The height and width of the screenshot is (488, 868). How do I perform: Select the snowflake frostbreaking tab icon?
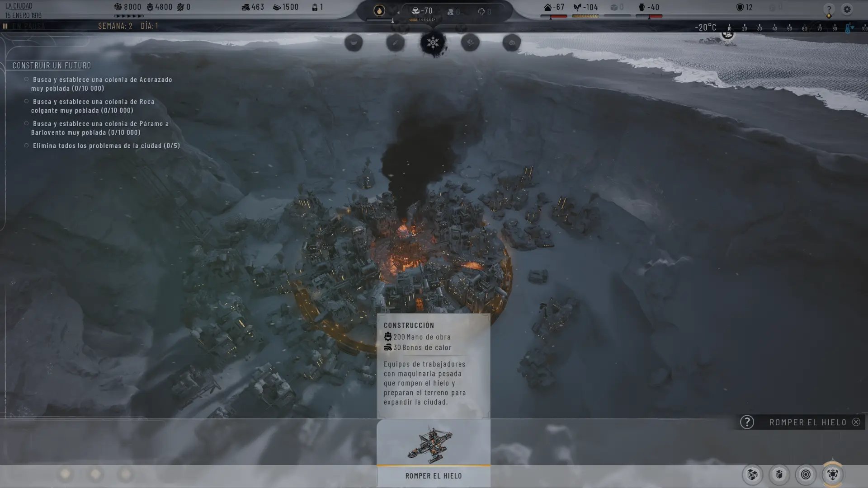433,42
